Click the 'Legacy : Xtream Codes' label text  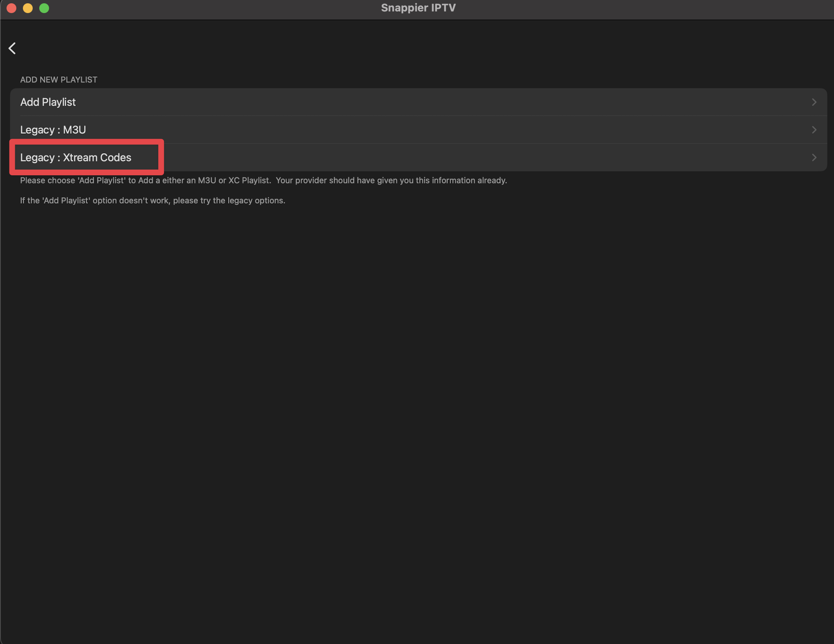pyautogui.click(x=76, y=158)
